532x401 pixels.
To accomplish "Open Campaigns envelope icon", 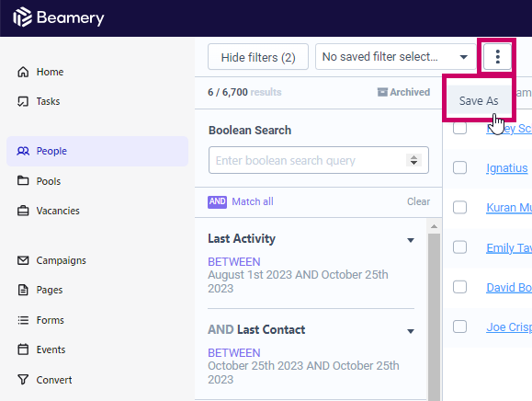I will [23, 260].
